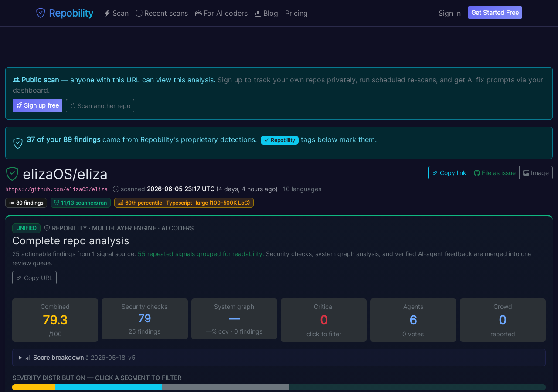Filter by the yellow severity segment
Viewport: 558px width, 392px height.
tap(34, 387)
